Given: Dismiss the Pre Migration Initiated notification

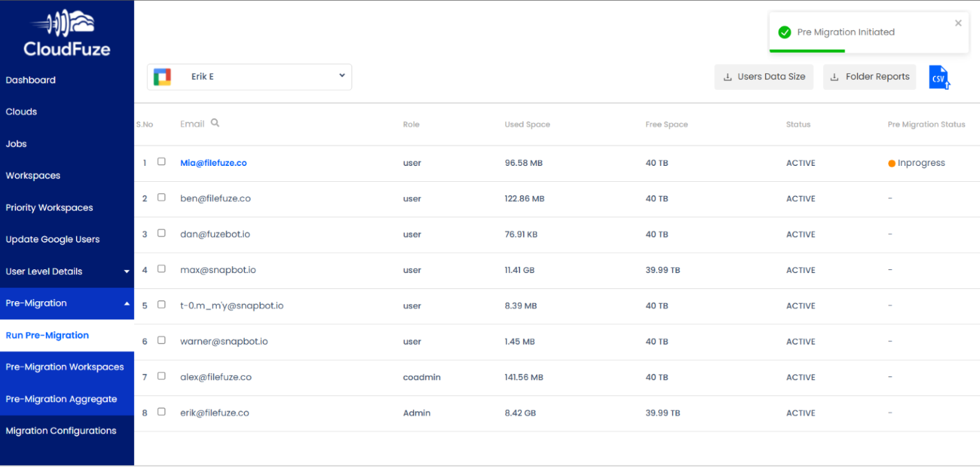Looking at the screenshot, I should [x=958, y=23].
